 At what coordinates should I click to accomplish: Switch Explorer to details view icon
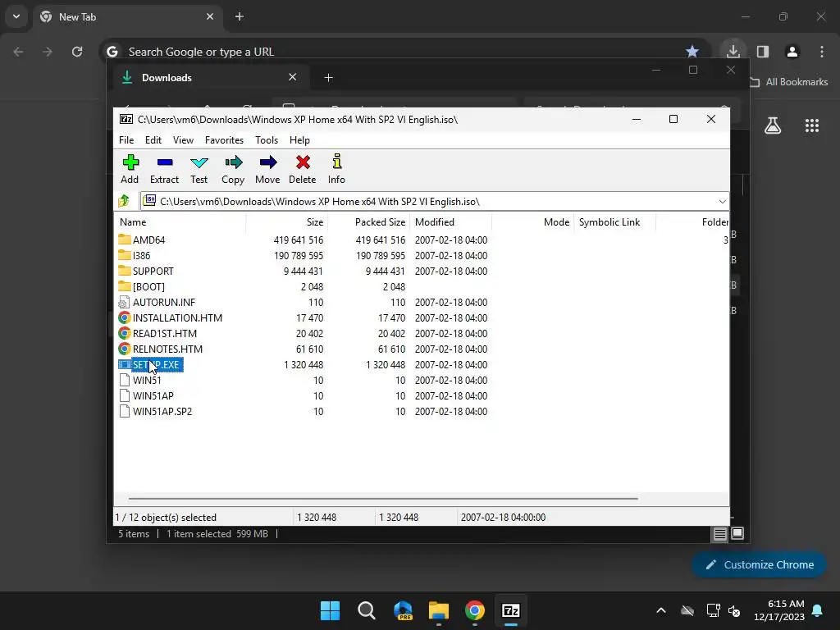pos(719,533)
